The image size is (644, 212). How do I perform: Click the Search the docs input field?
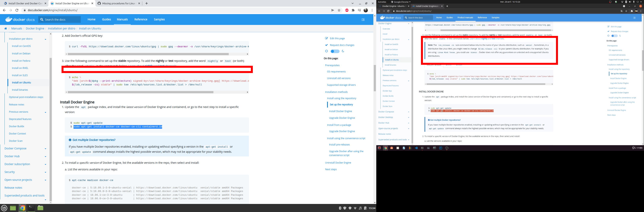[60, 19]
